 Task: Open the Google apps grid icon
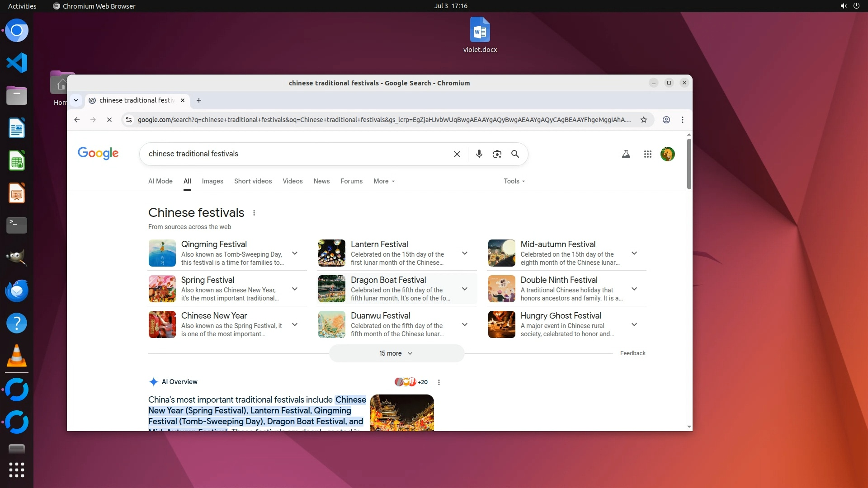coord(647,154)
